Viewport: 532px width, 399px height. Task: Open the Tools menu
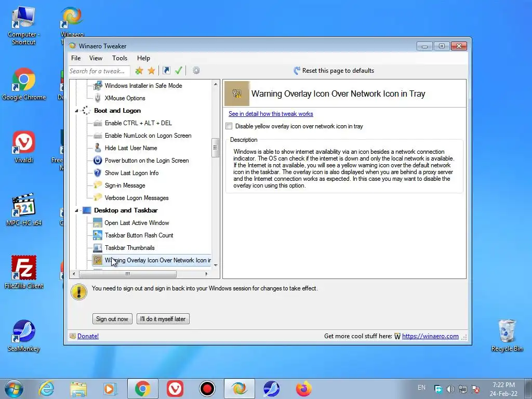point(120,58)
